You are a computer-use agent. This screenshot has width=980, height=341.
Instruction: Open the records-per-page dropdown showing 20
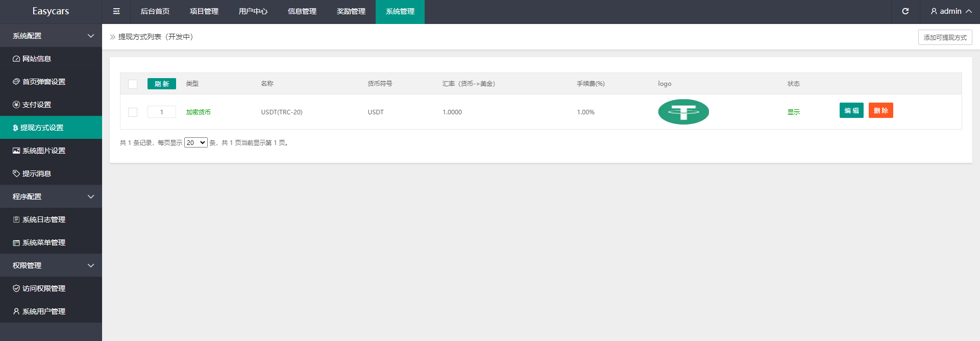(x=195, y=143)
